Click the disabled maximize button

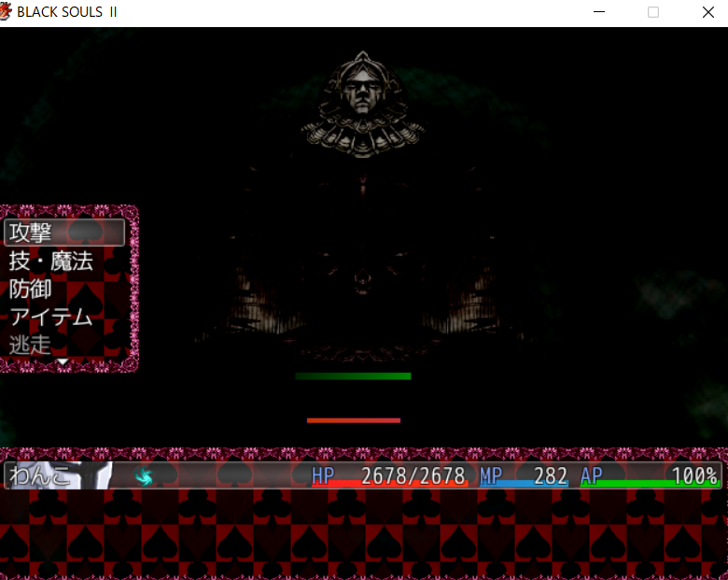[x=653, y=12]
